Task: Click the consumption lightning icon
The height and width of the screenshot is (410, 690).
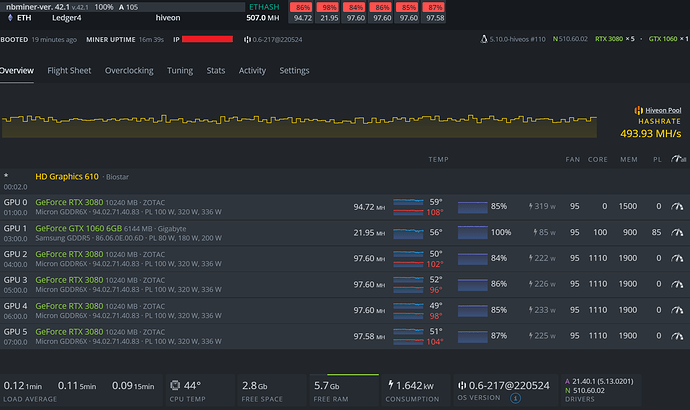Action: [390, 385]
